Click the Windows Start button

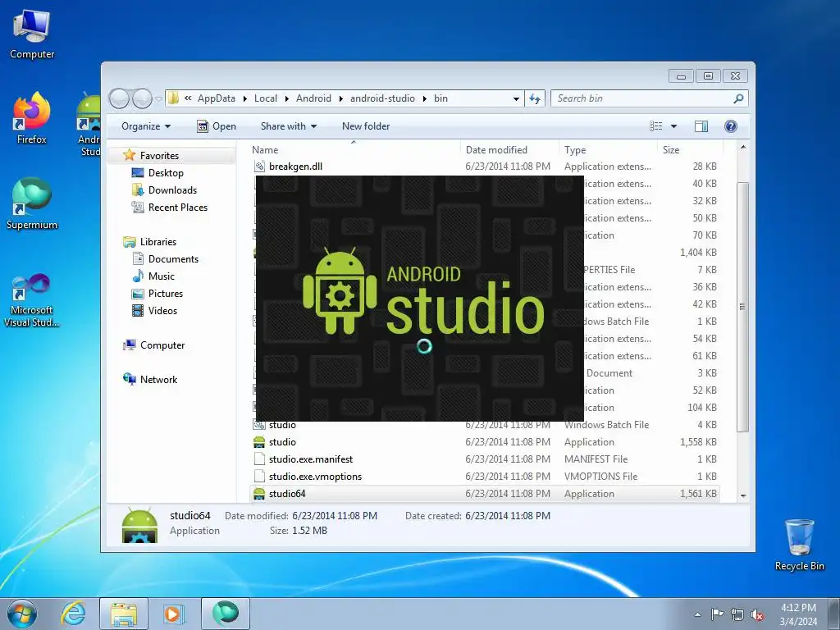point(22,614)
